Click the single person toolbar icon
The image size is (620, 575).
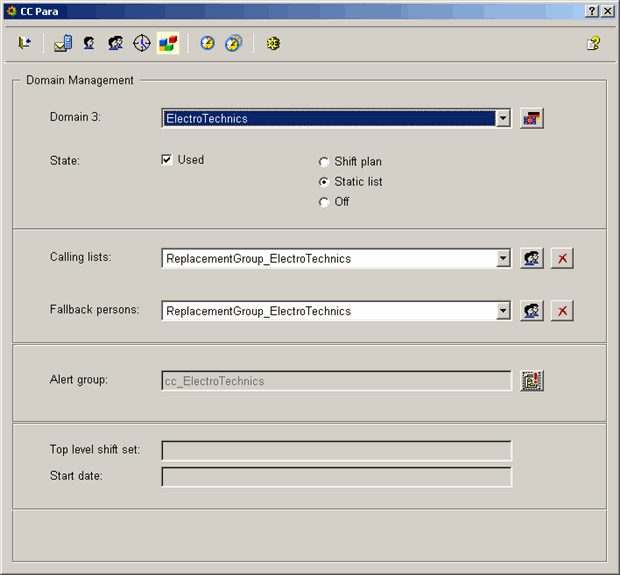[x=90, y=43]
